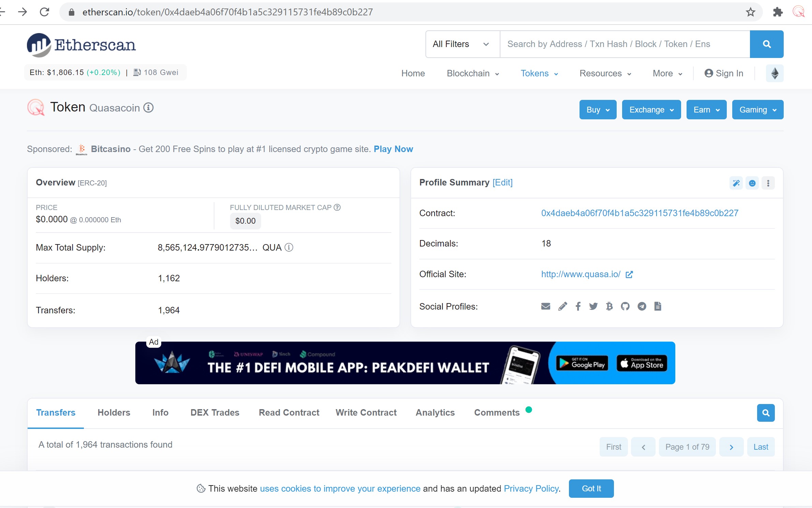Viewport: 812px width, 508px height.
Task: Bookmark page with the star icon
Action: (750, 12)
